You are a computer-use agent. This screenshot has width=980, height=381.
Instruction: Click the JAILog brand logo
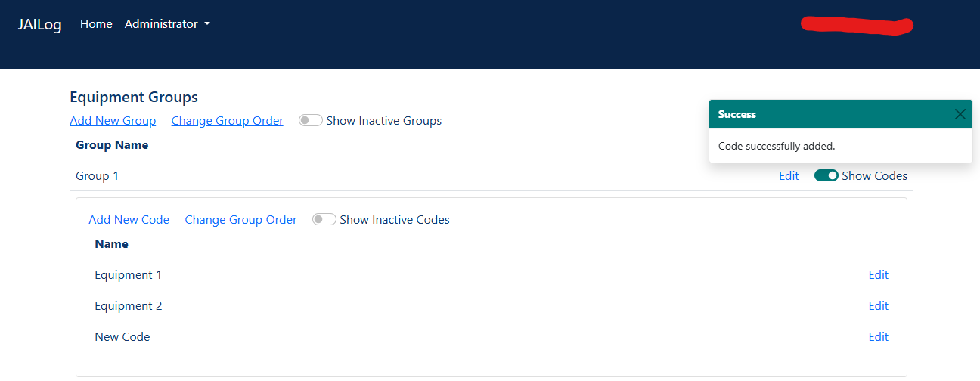point(39,24)
